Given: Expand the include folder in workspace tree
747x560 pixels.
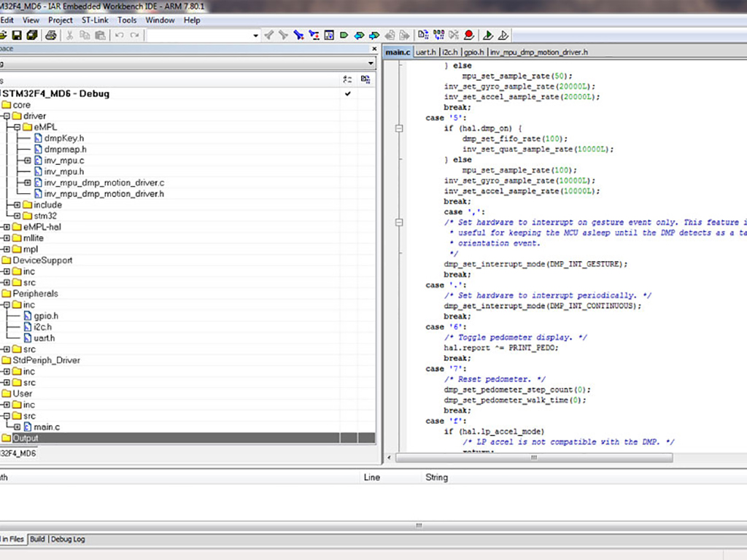Looking at the screenshot, I should point(17,205).
